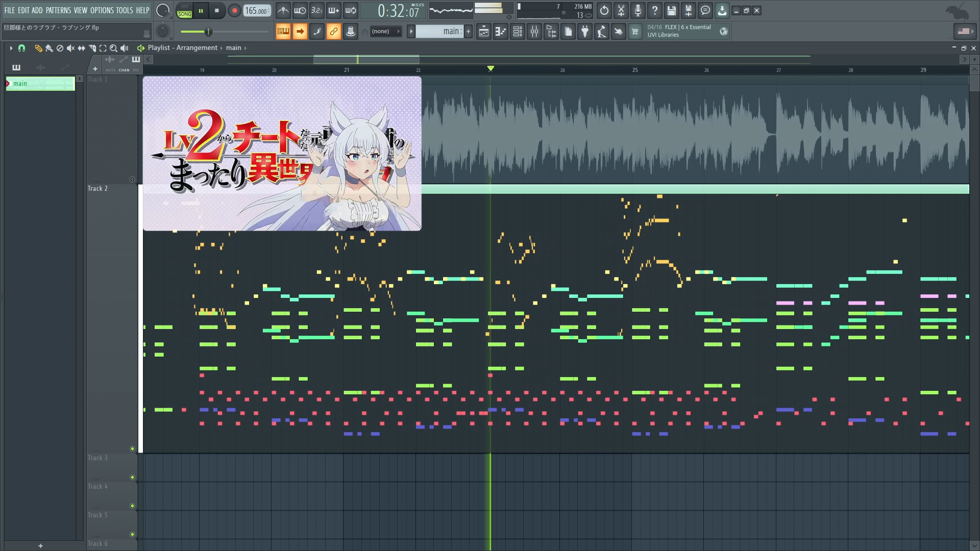Click the touch controller hand icon
The height and width of the screenshot is (551, 980).
pos(618,32)
